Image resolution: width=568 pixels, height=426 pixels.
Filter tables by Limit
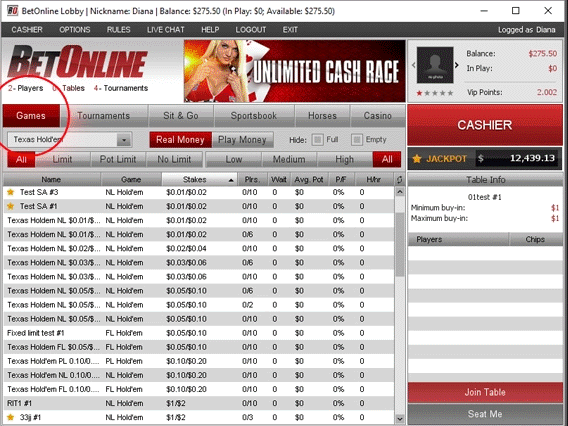62,159
